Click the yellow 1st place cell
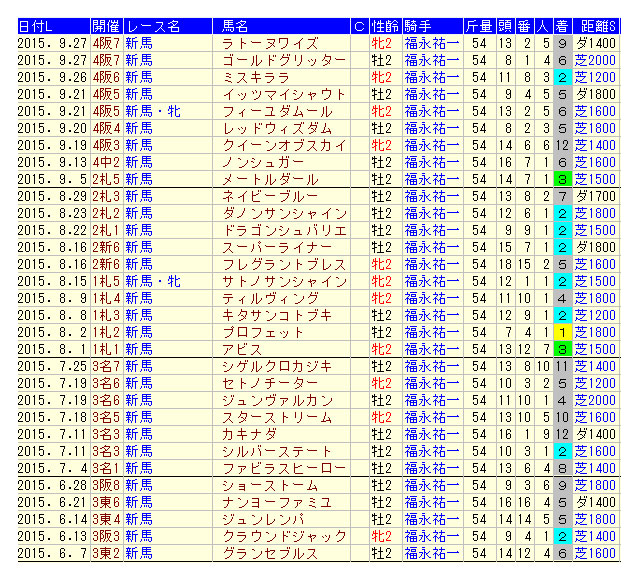This screenshot has width=640, height=580. [562, 332]
